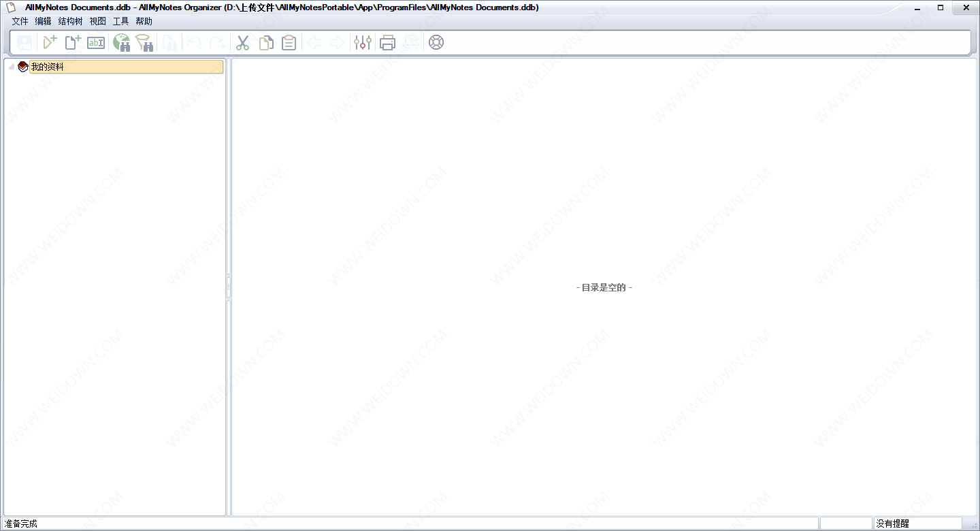The width and height of the screenshot is (980, 531).
Task: Cut selection with the scissors icon
Action: point(243,43)
